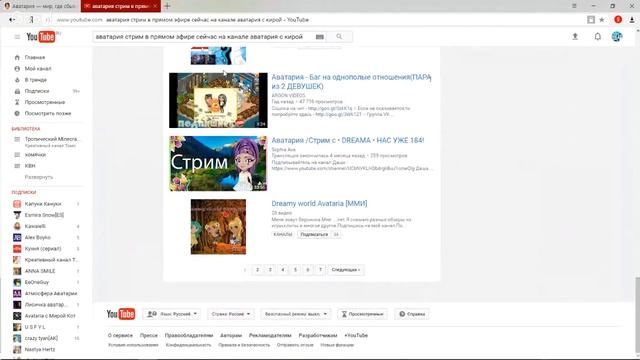Click the YouTube logo in header

[x=41, y=37]
